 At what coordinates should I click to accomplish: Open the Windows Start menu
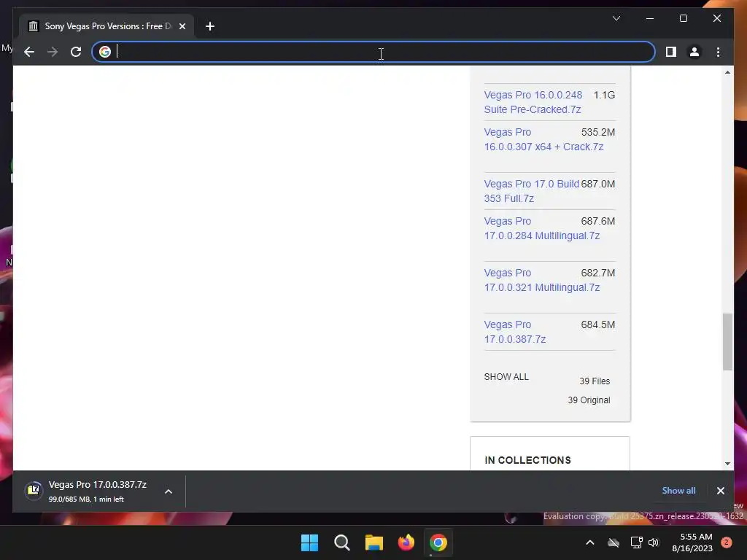pos(309,542)
